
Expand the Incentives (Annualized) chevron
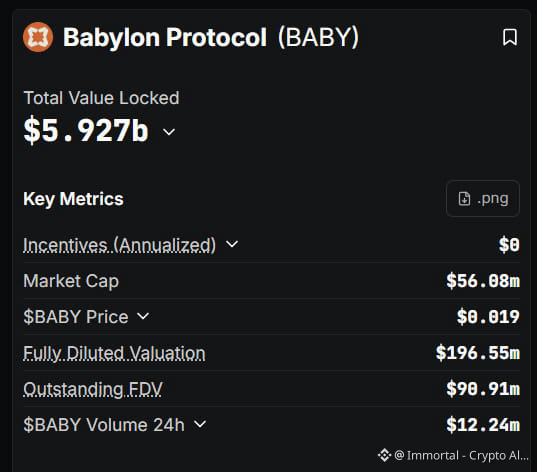point(232,245)
